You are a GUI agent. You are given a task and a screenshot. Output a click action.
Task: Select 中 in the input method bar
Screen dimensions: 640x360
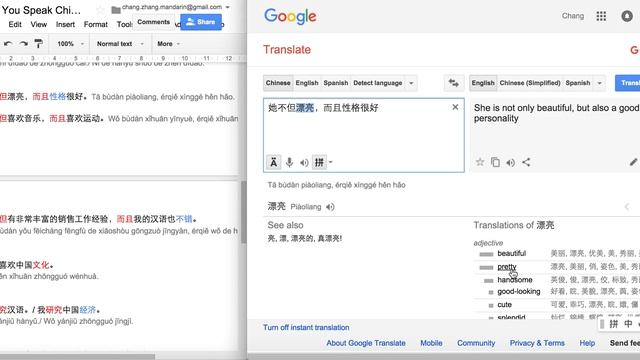(x=628, y=324)
